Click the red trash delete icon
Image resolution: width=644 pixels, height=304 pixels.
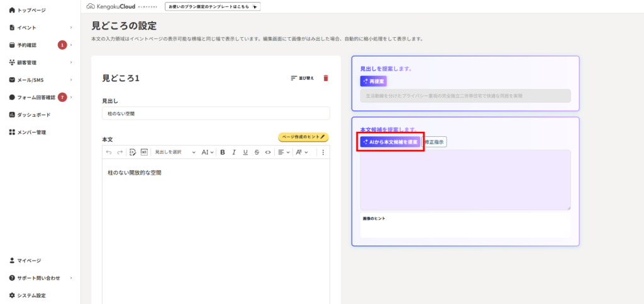(326, 78)
